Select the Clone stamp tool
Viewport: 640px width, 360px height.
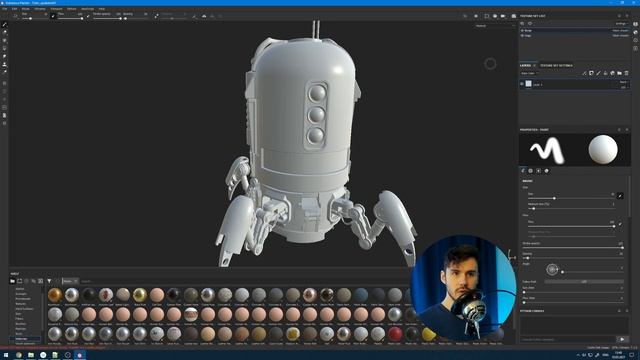coord(4,64)
